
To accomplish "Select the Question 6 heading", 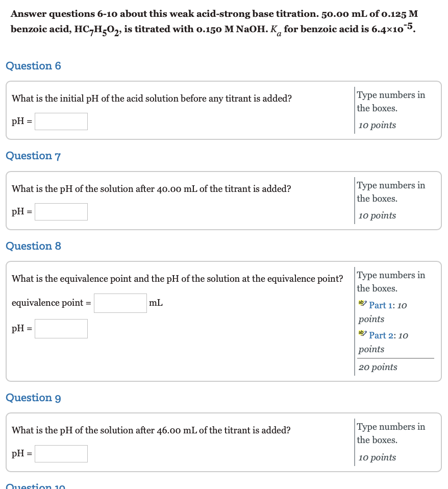I will pyautogui.click(x=33, y=66).
